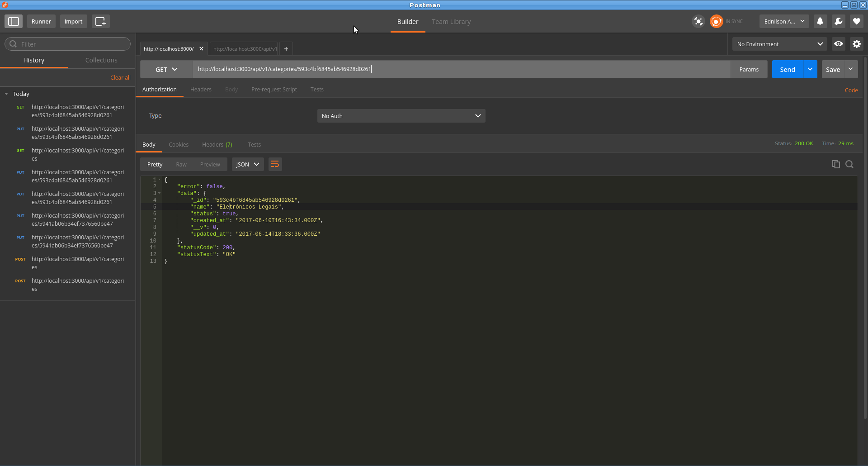Click the heart feedback icon
This screenshot has width=868, height=466.
[857, 21]
